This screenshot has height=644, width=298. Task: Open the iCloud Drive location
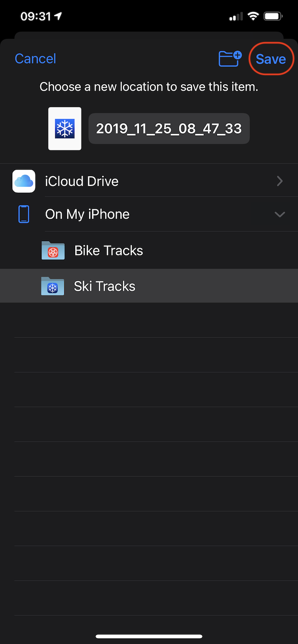pos(149,181)
